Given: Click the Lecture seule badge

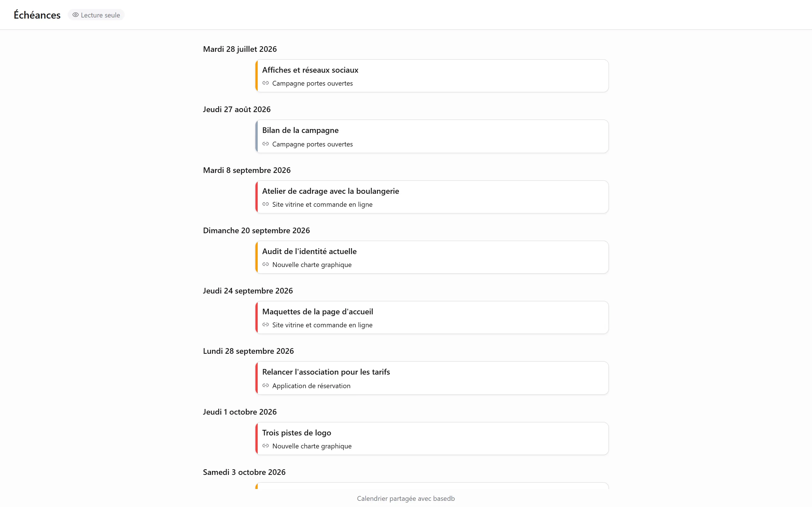Looking at the screenshot, I should pyautogui.click(x=96, y=15).
